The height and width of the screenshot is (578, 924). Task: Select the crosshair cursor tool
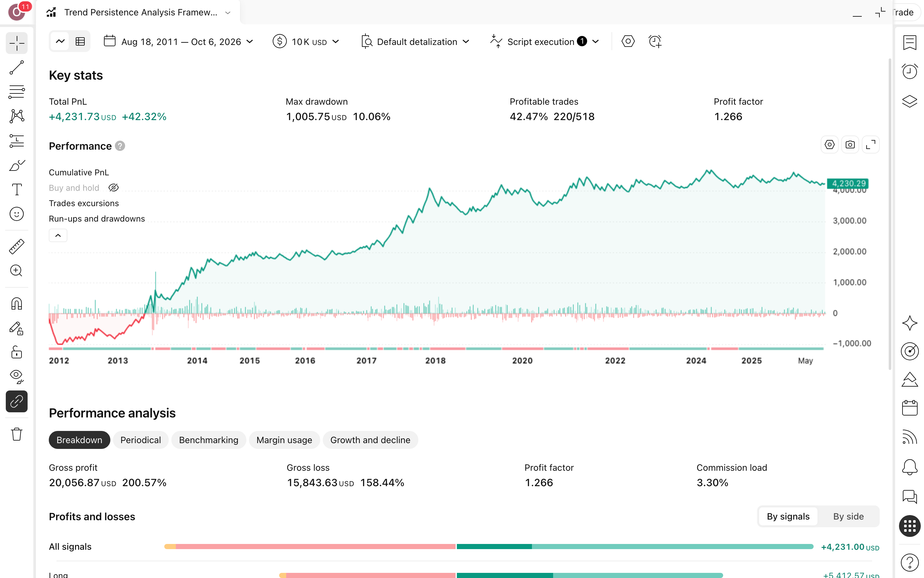pos(16,43)
